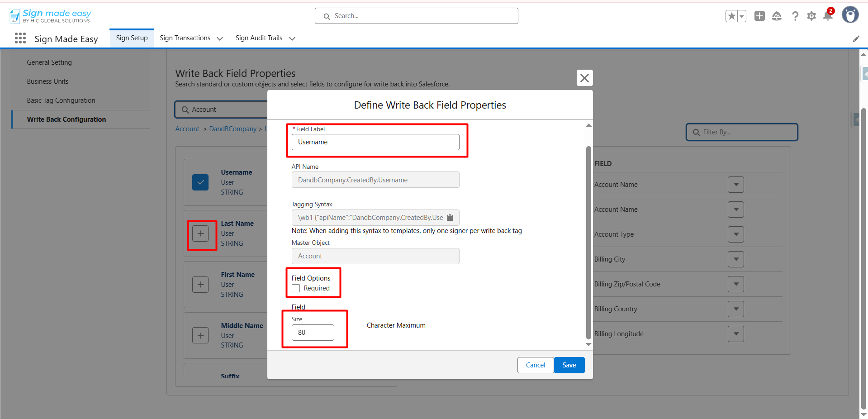This screenshot has width=868, height=419.
Task: Open the Setup gear icon
Action: click(811, 16)
